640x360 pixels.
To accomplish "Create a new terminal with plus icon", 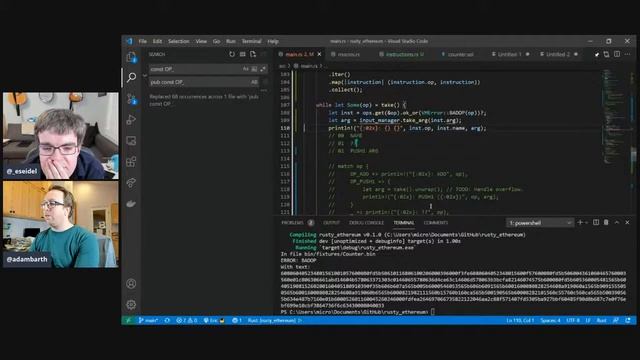I will point(580,222).
